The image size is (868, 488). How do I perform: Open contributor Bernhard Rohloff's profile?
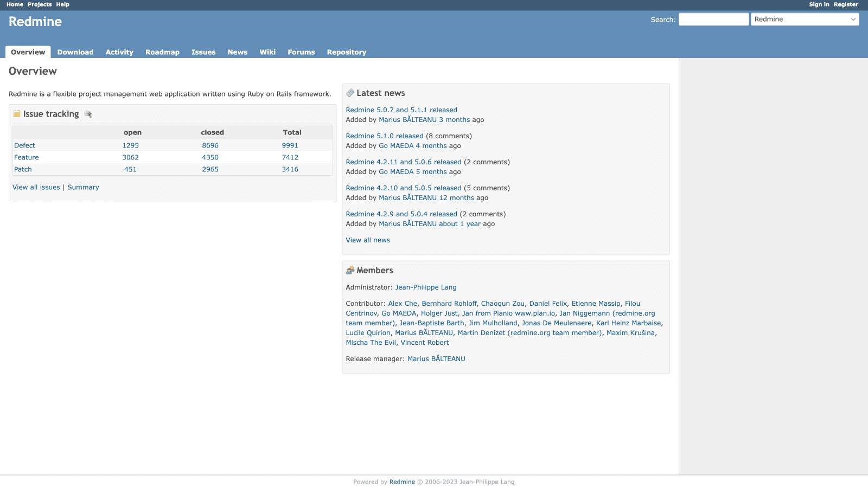(449, 304)
